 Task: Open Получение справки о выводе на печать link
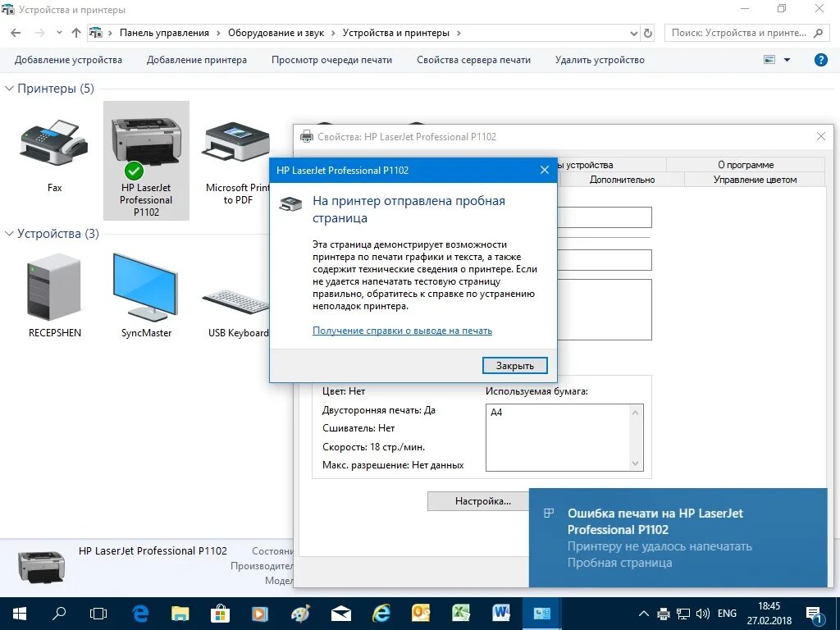click(402, 331)
